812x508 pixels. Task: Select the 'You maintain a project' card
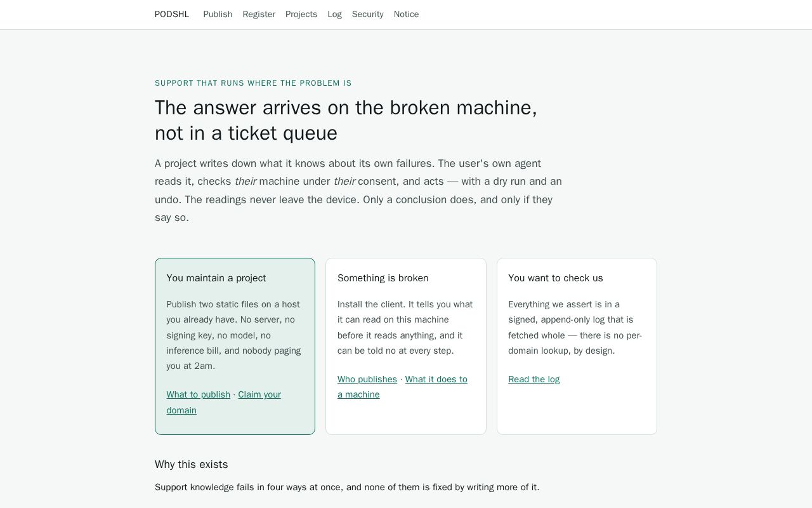235,346
